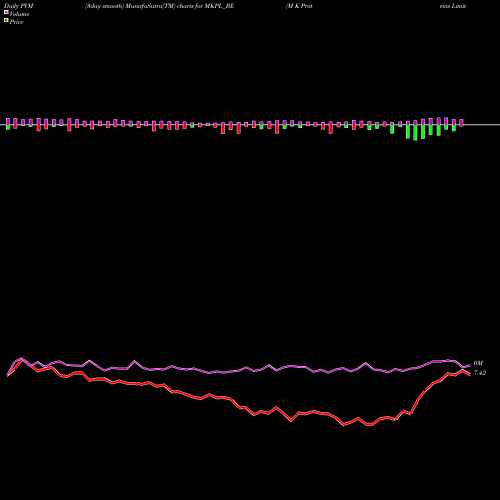
Task: Select the 'Price' legend label
Action: click(16, 22)
